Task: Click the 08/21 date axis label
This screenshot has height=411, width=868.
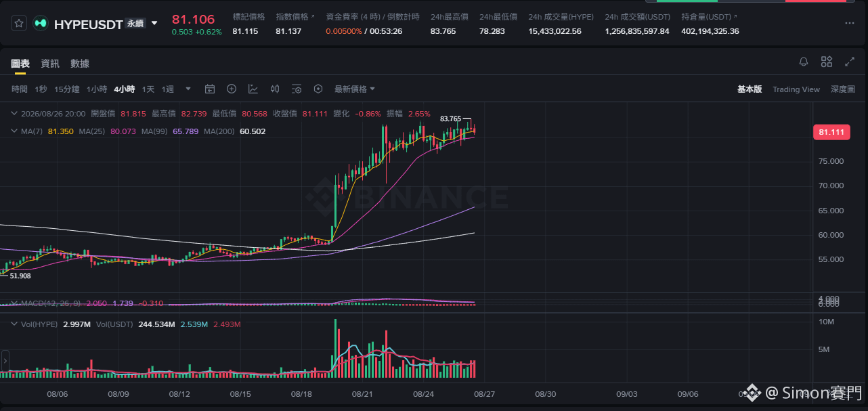Action: (362, 393)
